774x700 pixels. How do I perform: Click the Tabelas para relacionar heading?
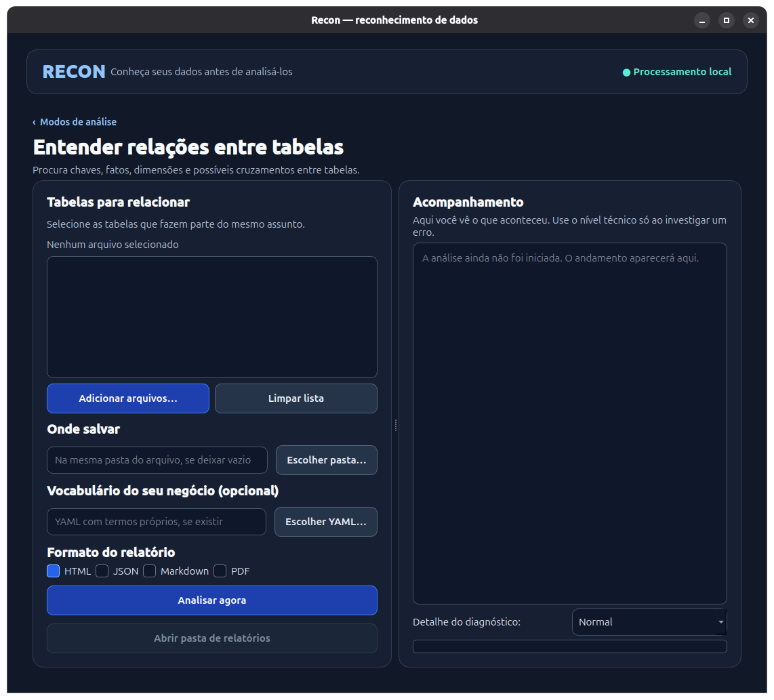coord(118,203)
